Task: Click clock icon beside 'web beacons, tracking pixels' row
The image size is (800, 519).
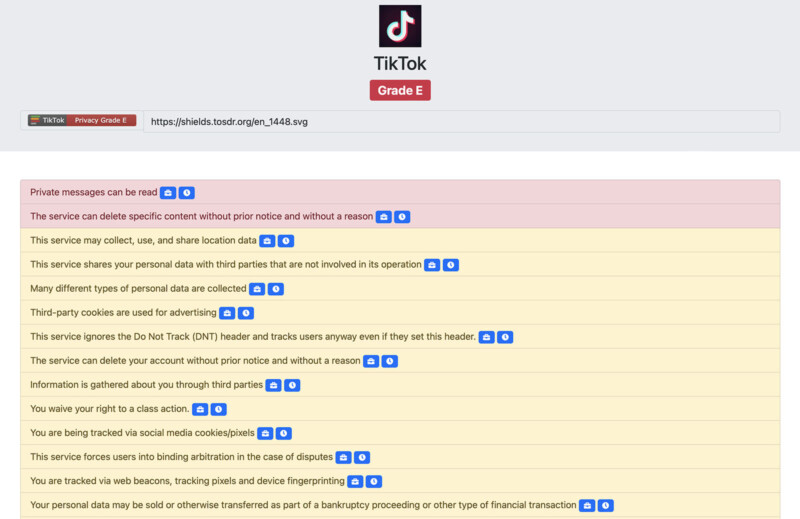Action: click(x=374, y=481)
